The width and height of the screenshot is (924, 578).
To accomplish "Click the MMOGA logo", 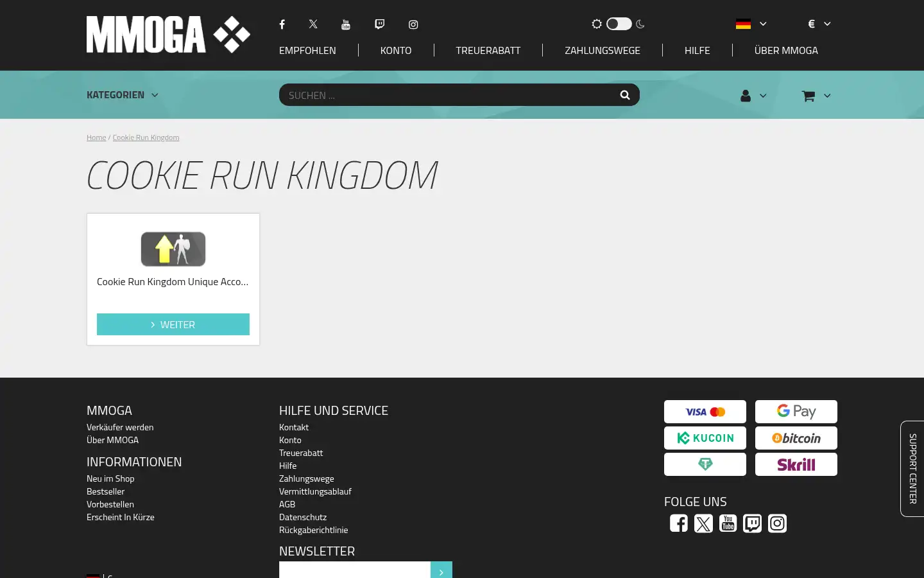I will (x=168, y=35).
